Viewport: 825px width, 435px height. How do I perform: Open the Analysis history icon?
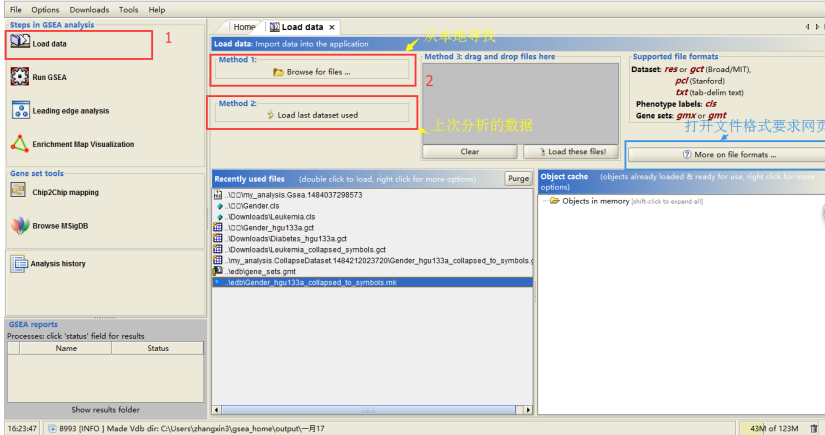(x=19, y=264)
